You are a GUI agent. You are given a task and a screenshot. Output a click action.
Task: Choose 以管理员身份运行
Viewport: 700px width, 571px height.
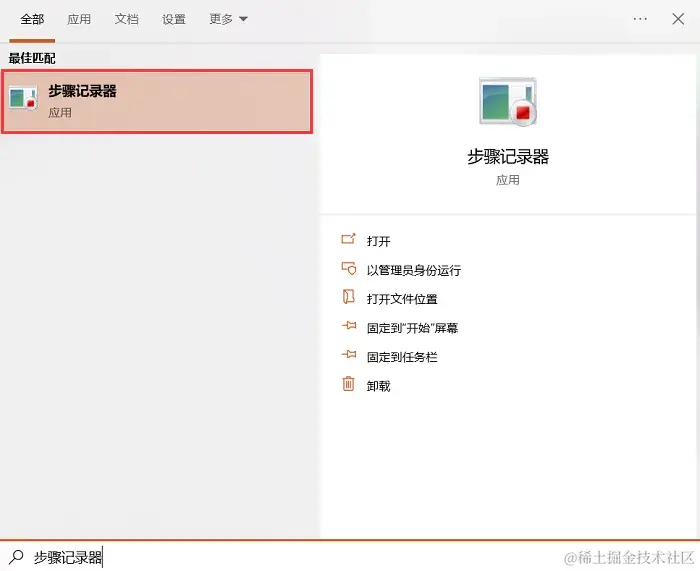click(413, 270)
